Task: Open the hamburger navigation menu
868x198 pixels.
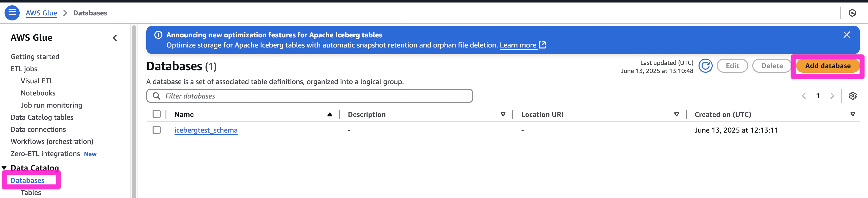Action: tap(12, 13)
